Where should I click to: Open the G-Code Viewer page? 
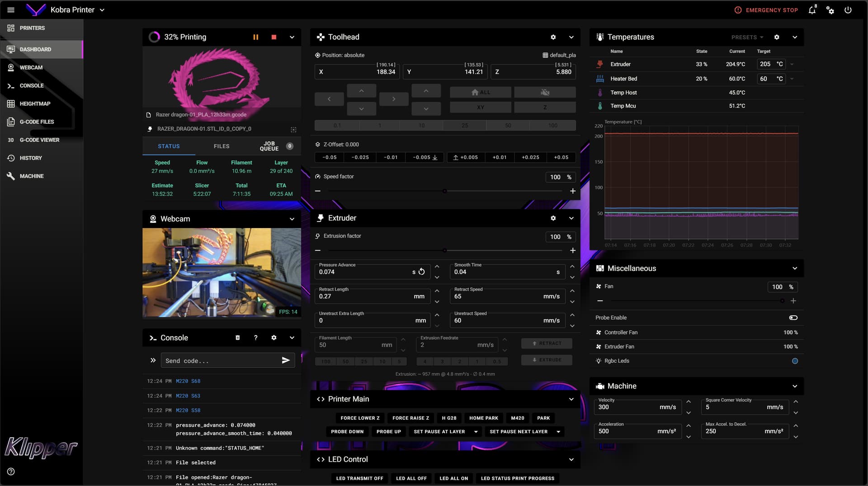42,140
